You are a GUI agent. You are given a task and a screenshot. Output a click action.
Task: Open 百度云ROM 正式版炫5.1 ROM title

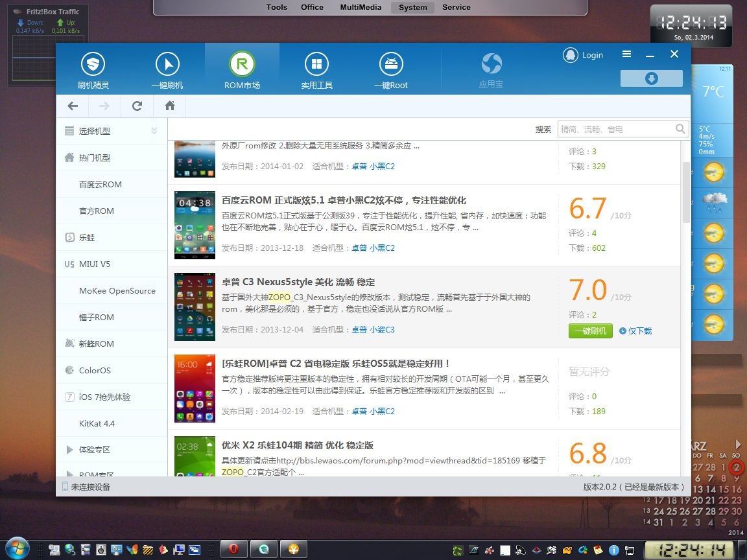[x=344, y=200]
